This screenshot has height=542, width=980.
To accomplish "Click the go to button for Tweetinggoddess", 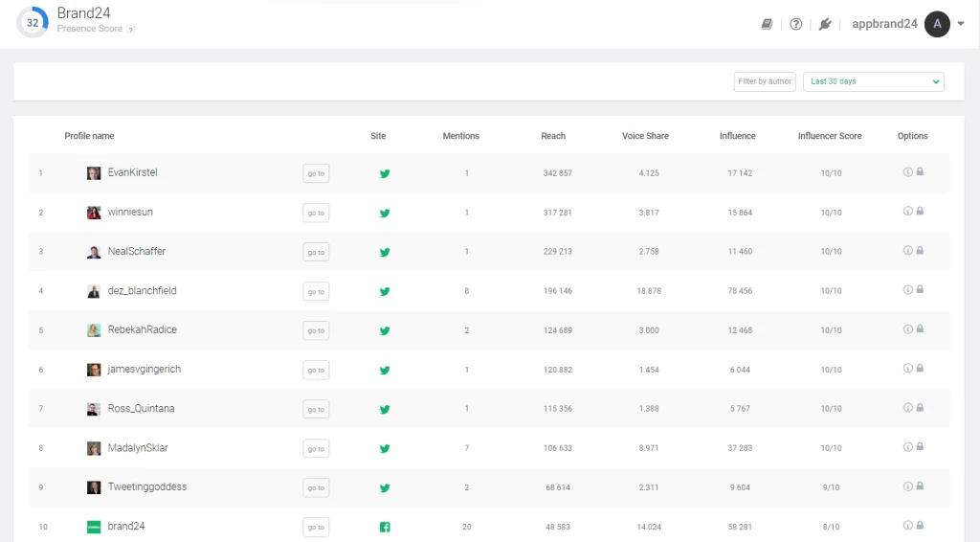I will click(x=316, y=487).
